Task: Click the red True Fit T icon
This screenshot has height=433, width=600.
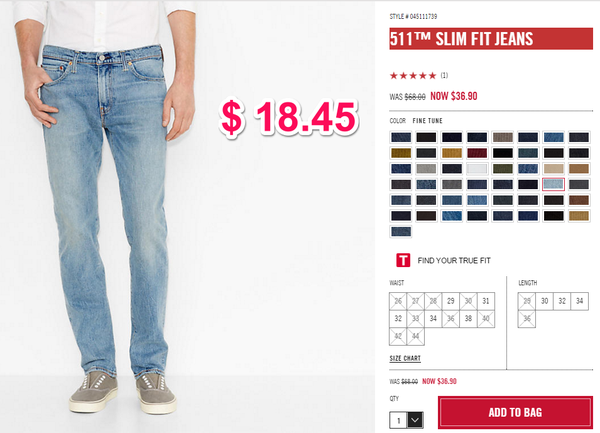Action: tap(403, 260)
